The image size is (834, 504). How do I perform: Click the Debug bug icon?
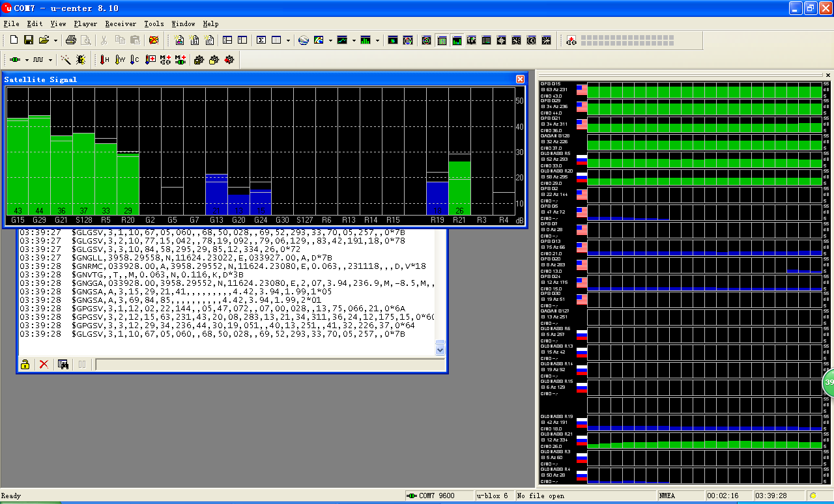click(x=81, y=59)
